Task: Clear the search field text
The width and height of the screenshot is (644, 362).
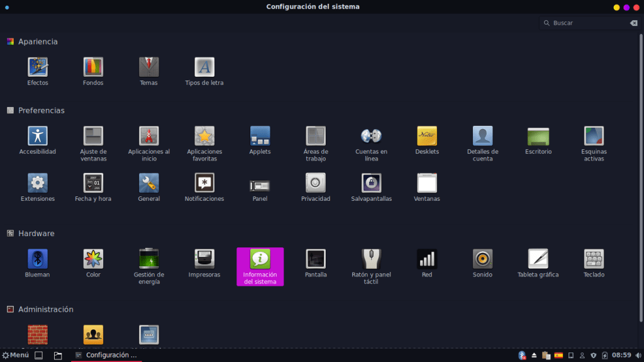Action: tap(633, 23)
